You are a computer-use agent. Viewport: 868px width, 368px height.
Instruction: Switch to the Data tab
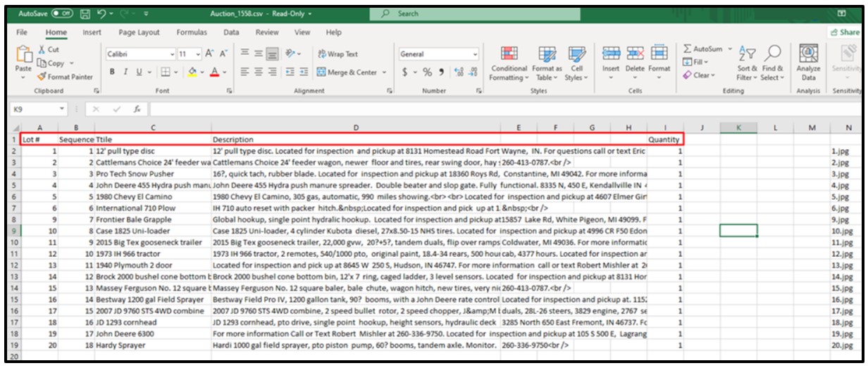coord(231,32)
